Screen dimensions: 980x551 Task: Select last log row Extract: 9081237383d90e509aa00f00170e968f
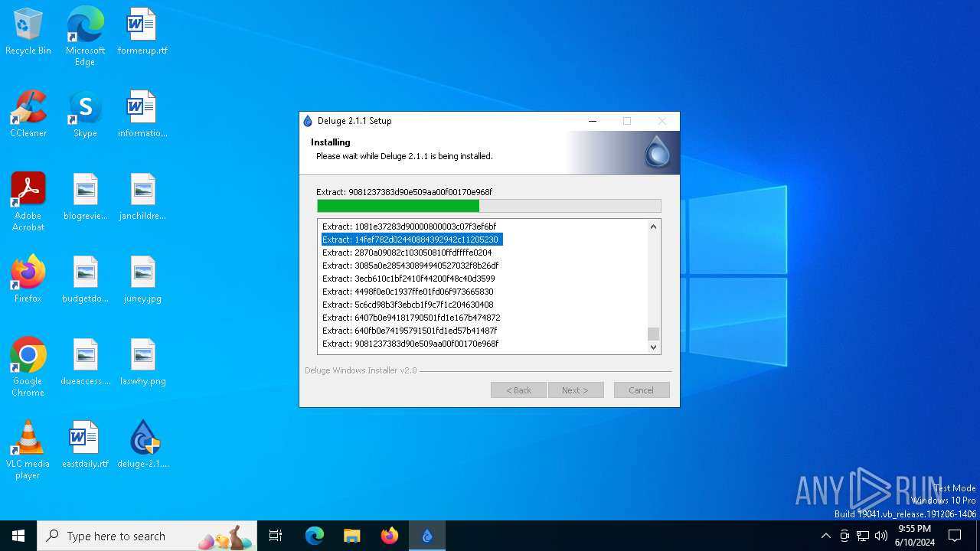(x=410, y=344)
